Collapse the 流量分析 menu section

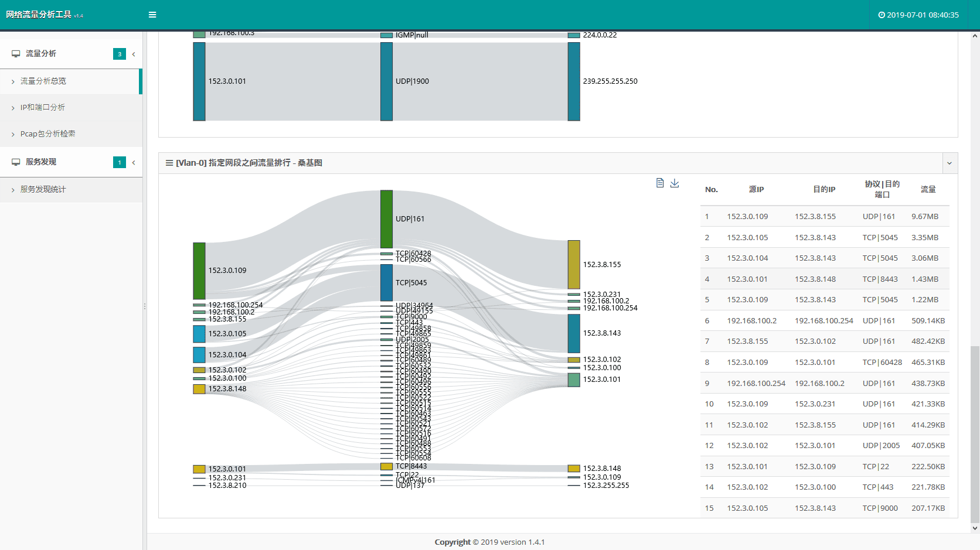(x=134, y=54)
